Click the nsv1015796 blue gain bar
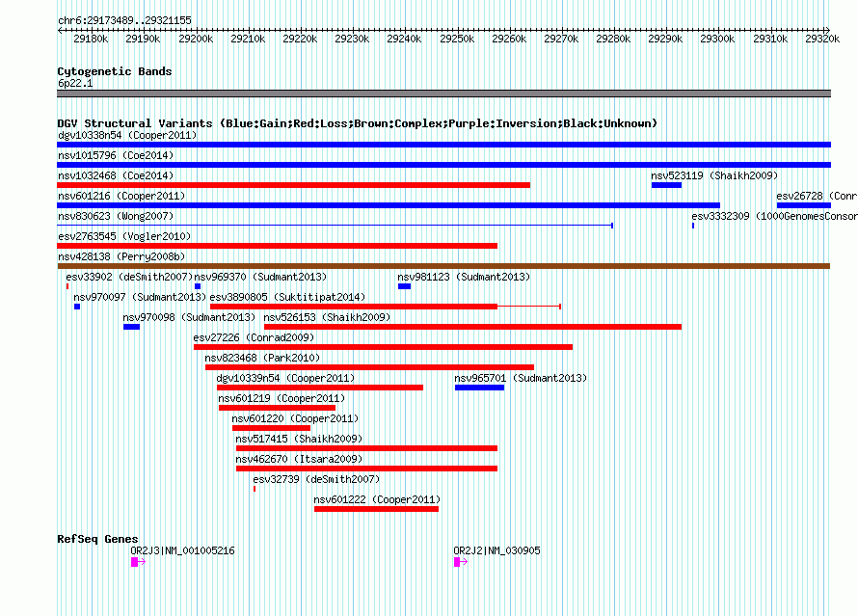The height and width of the screenshot is (616, 858). [443, 165]
